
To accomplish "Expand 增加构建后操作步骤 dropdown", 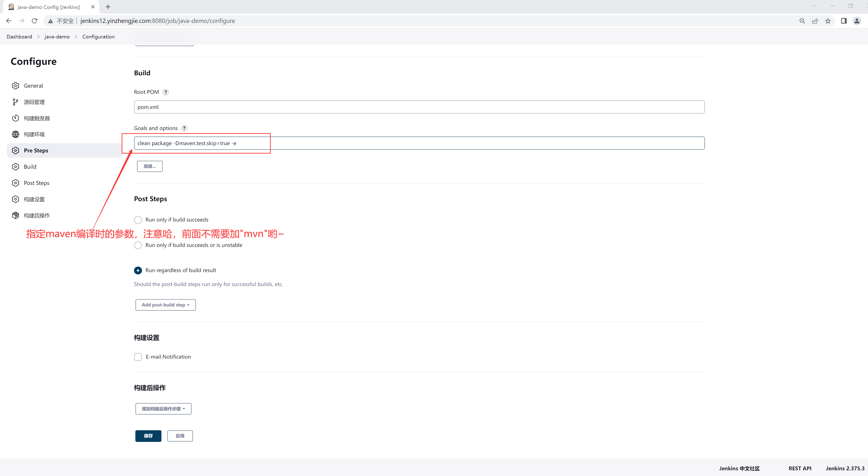I will coord(163,408).
